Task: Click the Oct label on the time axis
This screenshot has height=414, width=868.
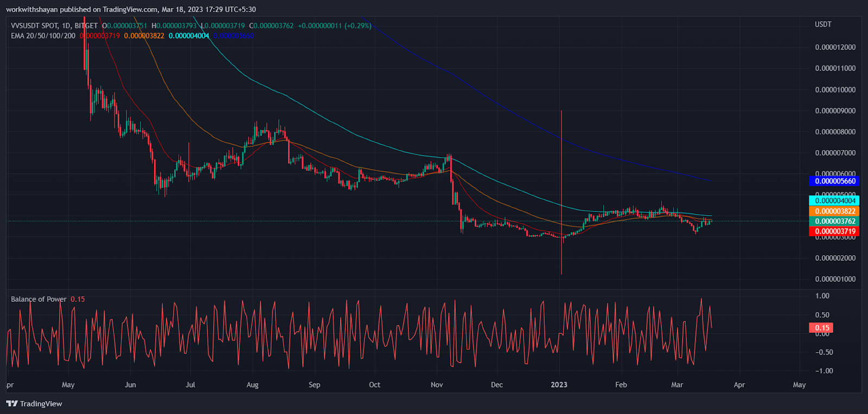Action: coord(374,385)
